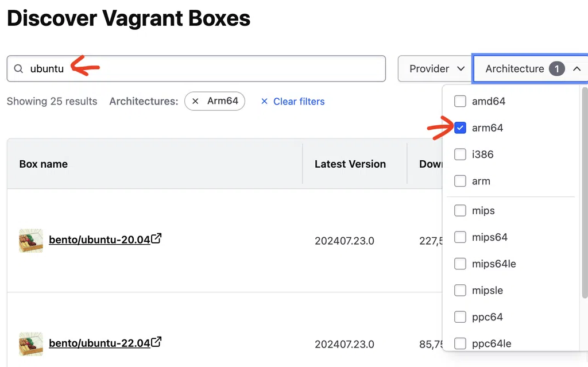Collapse the Architecture dropdown
Viewport: 588px width, 367px height.
(x=530, y=69)
